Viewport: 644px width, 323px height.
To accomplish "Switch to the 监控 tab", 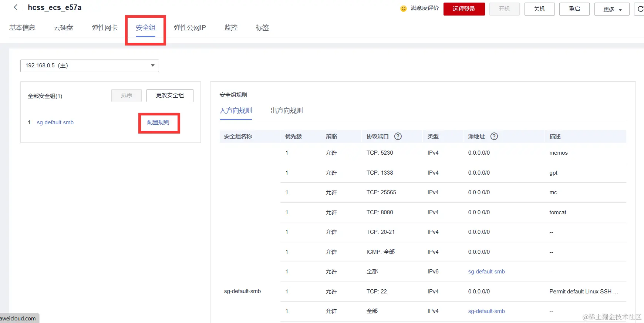I will (231, 28).
